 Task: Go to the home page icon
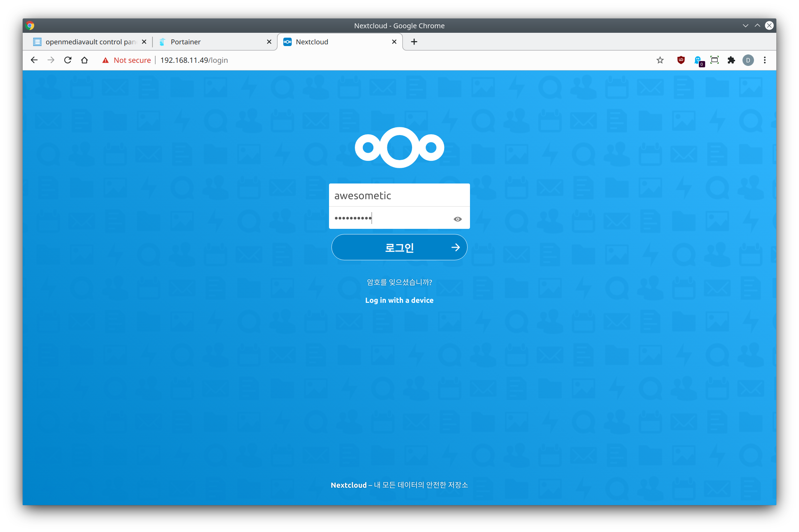click(x=84, y=60)
